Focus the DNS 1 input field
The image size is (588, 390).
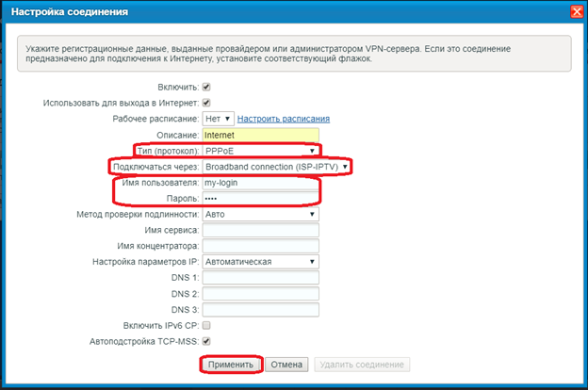click(x=261, y=278)
